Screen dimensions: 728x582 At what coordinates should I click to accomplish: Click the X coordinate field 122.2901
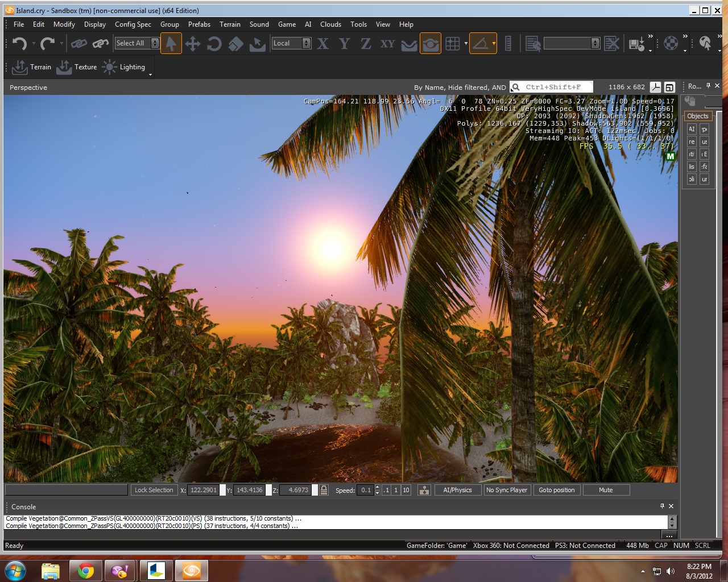[203, 490]
